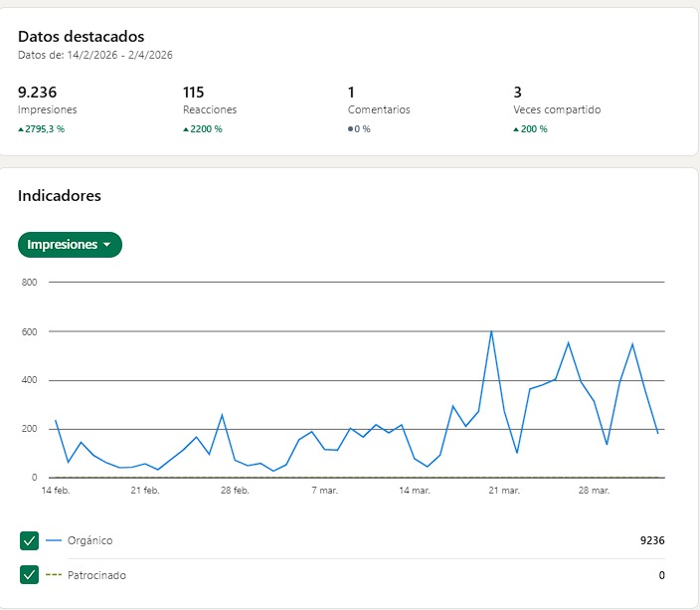Screen dimensions: 700x610
Task: Click the Orgánico total value 9236
Action: (x=652, y=540)
